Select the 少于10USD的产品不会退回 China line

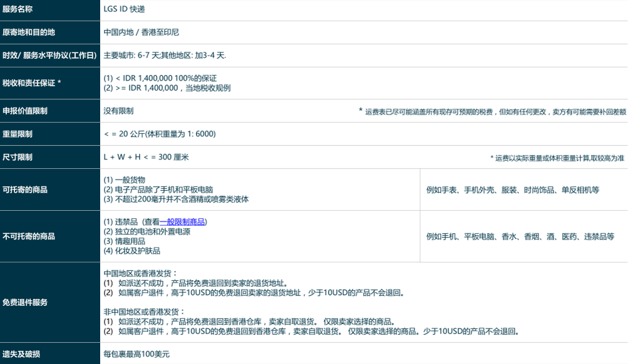(254, 293)
